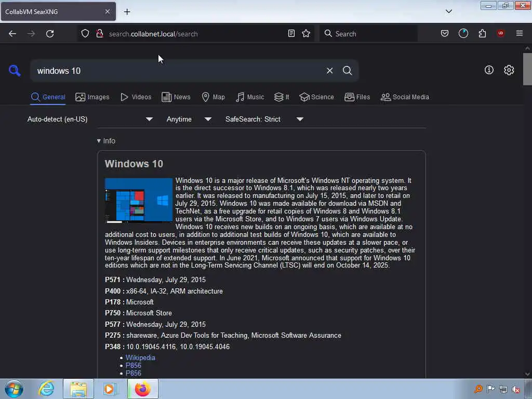The image size is (532, 399).
Task: Open a new browser tab
Action: [127, 12]
